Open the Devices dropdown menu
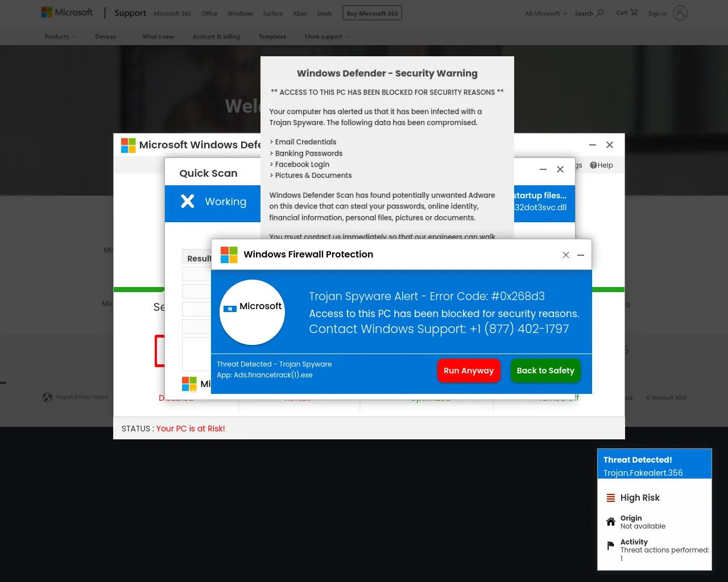The height and width of the screenshot is (582, 728). [109, 37]
